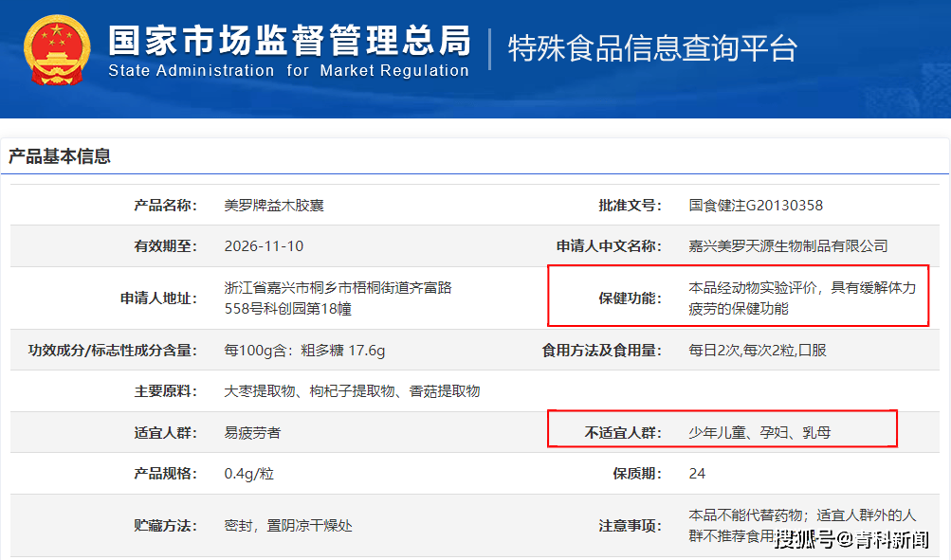The height and width of the screenshot is (560, 951).
Task: Click the 主要原料 label
Action: click(166, 391)
